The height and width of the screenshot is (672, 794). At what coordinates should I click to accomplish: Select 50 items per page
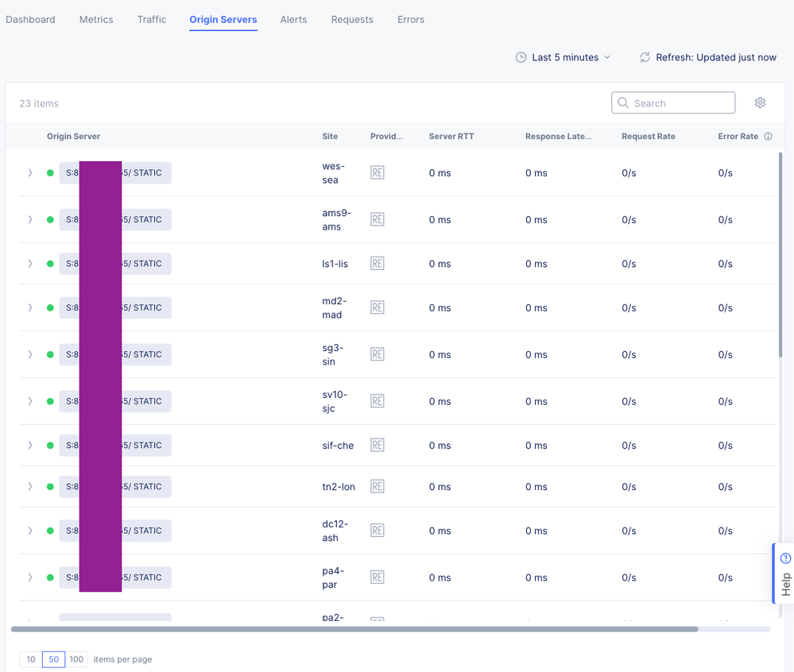click(x=53, y=659)
